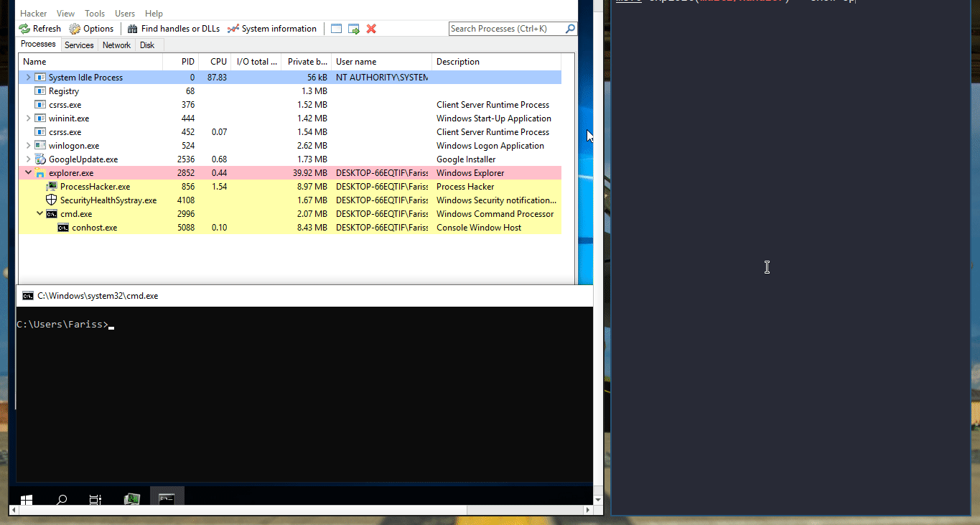Click the explorer.exe folder icon
The height and width of the screenshot is (525, 980).
click(x=40, y=173)
